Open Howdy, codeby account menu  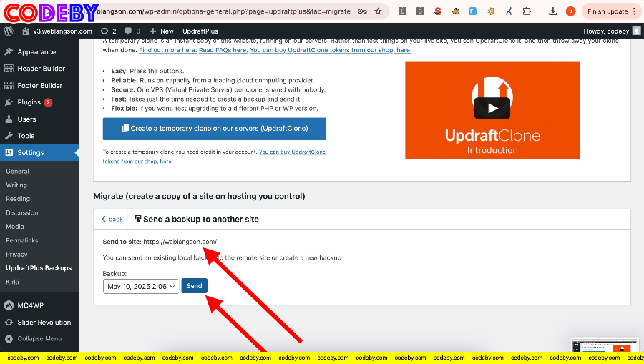click(x=612, y=31)
